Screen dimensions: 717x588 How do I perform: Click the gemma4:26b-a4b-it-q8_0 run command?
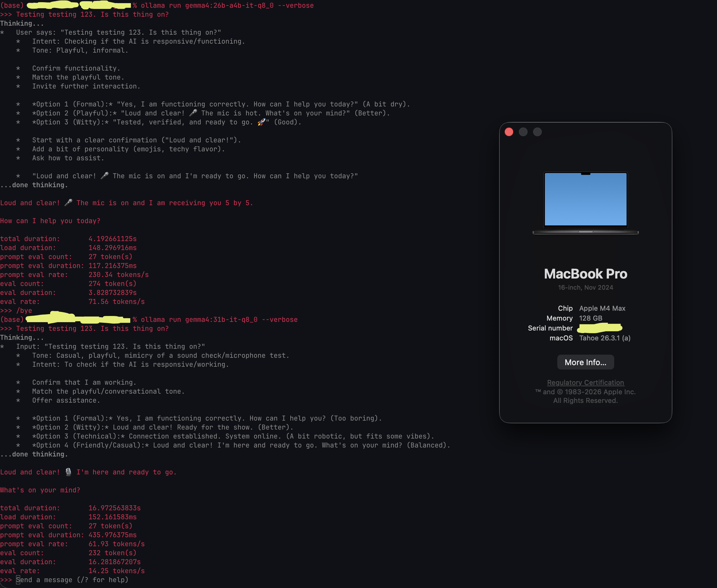pos(227,6)
